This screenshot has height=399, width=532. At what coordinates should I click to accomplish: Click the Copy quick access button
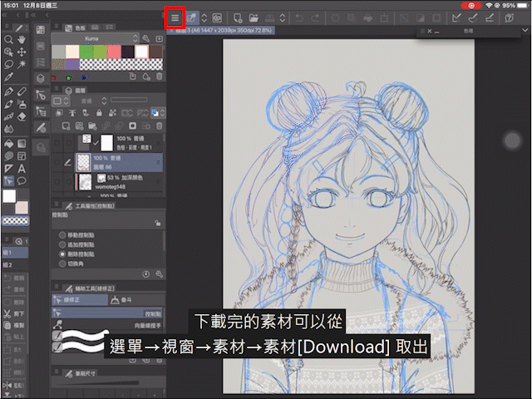point(15,325)
